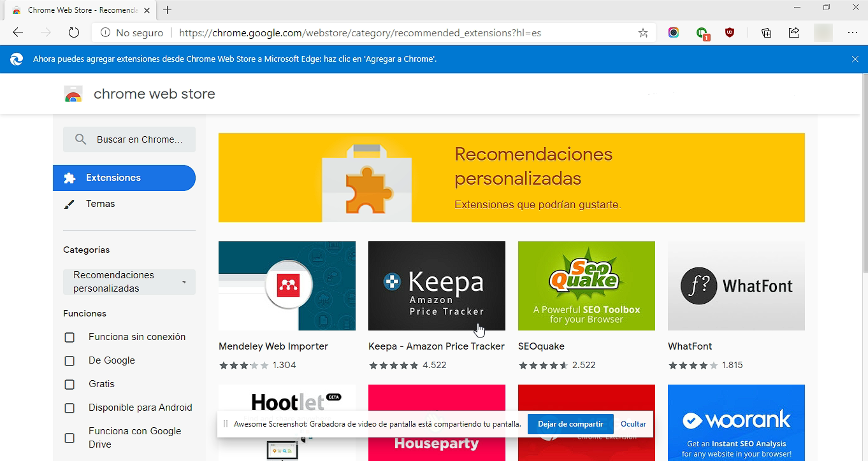Click the Recomendaciones personalizadas yellow banner
Viewport: 868px width, 461px height.
click(x=512, y=178)
